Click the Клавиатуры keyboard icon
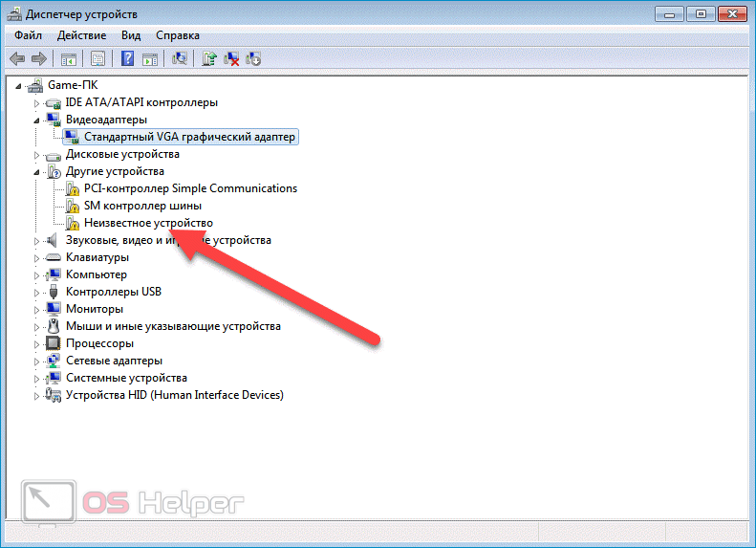 [x=53, y=257]
